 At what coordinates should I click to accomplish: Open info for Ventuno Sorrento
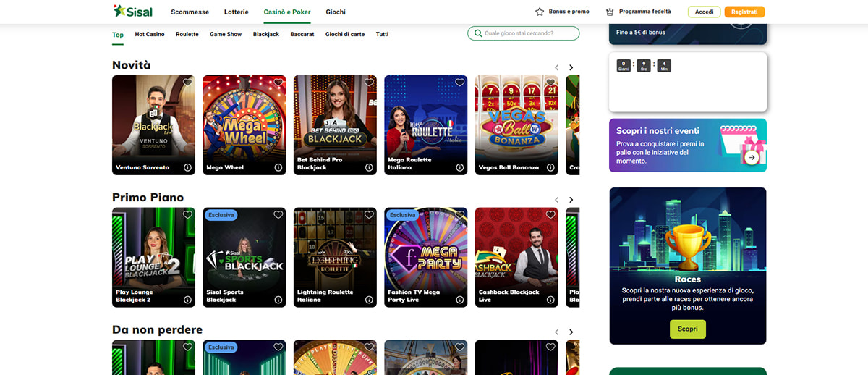(x=187, y=167)
